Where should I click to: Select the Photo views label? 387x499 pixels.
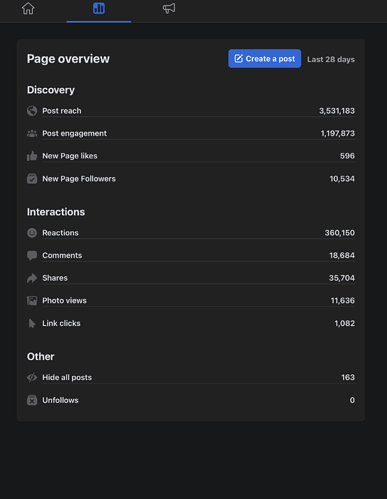pyautogui.click(x=64, y=301)
